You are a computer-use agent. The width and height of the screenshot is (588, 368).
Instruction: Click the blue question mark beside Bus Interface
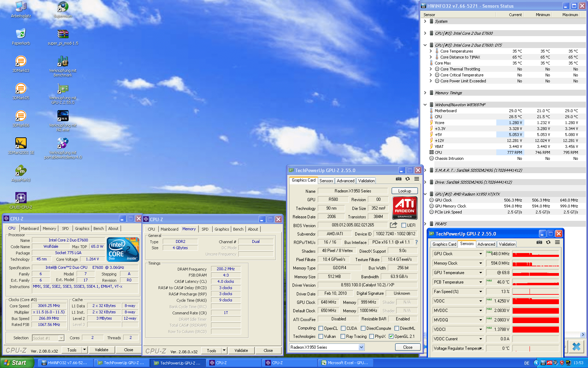pos(416,242)
